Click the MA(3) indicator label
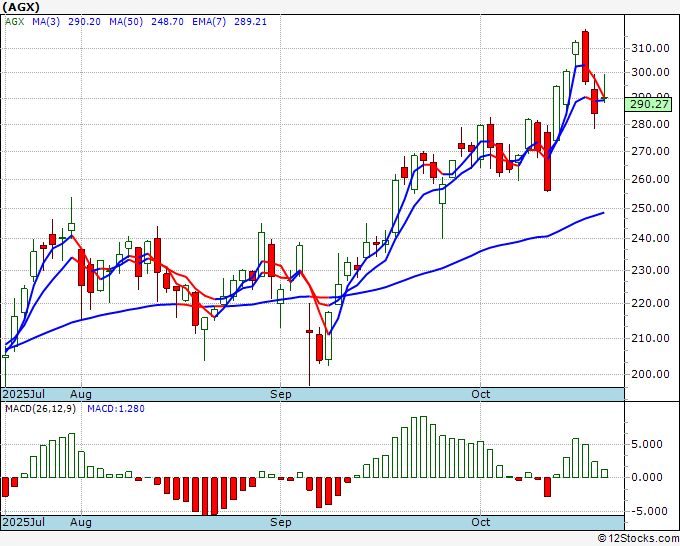The height and width of the screenshot is (546, 680). point(46,22)
